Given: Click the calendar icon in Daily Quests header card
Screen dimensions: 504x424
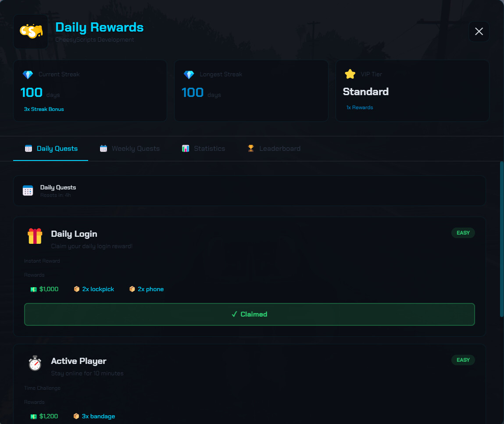Looking at the screenshot, I should coord(28,190).
